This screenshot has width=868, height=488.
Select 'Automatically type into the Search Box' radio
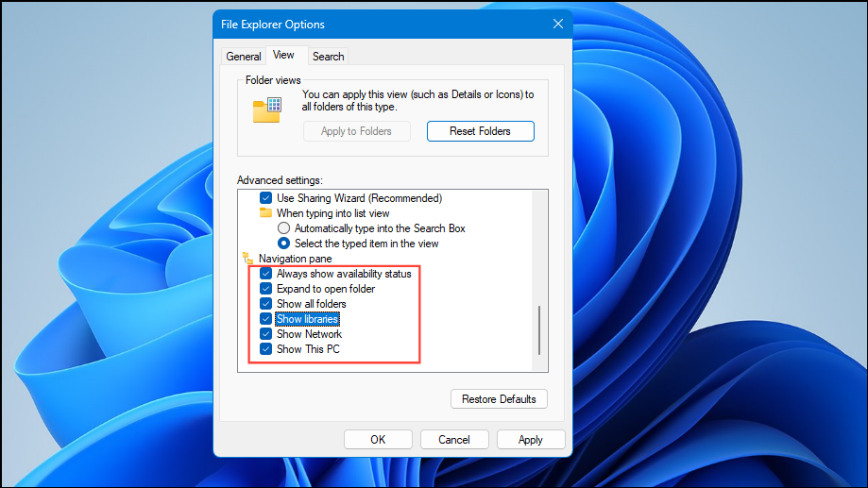point(283,228)
